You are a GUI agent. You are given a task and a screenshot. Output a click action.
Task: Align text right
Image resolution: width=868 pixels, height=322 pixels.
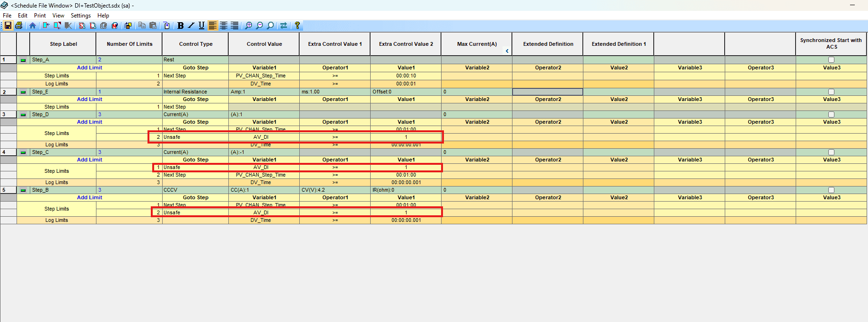234,25
